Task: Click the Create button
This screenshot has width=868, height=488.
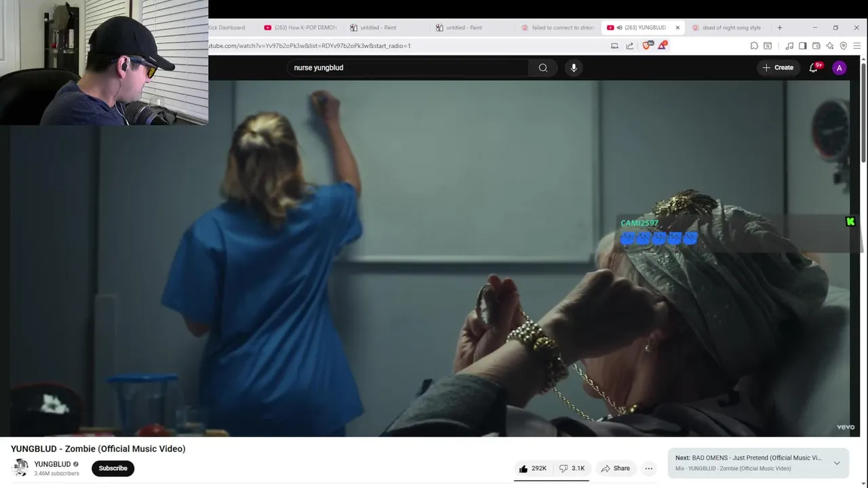Action: point(777,68)
